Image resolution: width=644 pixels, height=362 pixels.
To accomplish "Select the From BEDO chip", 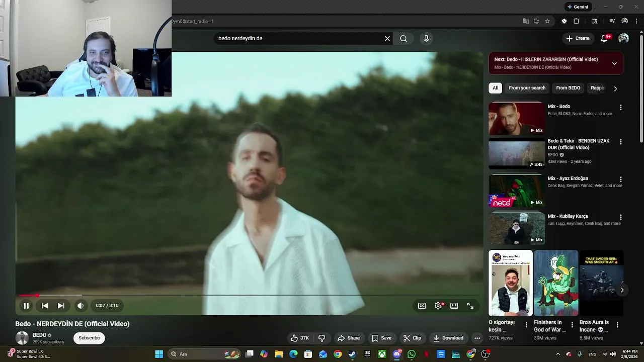I will [568, 88].
